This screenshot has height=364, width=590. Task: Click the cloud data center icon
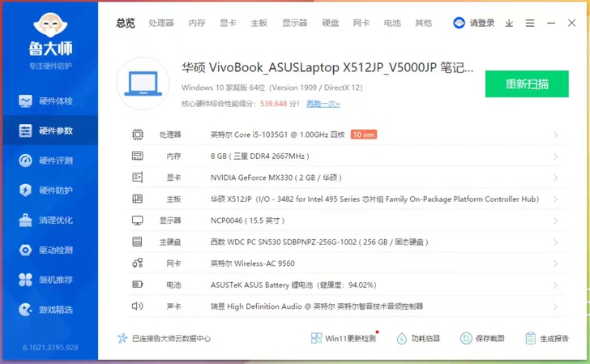point(122,338)
